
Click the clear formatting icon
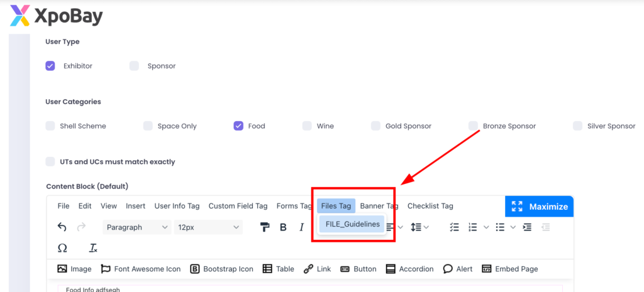[x=93, y=248]
